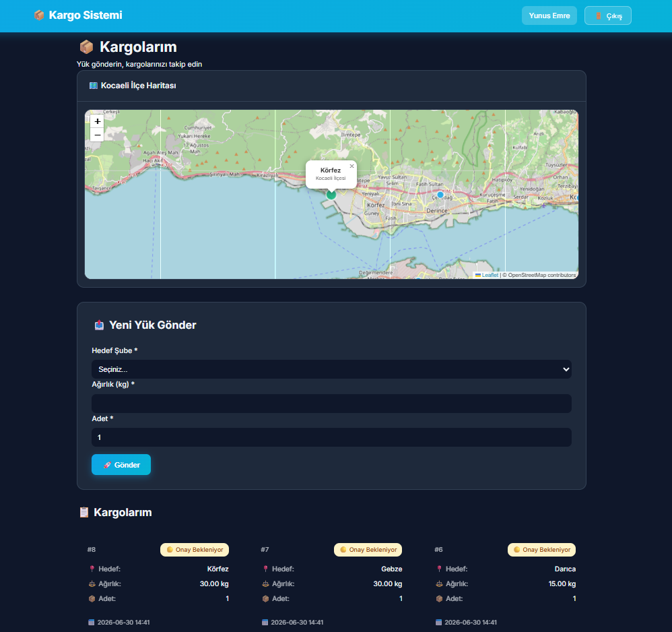The image size is (672, 632).
Task: Click cargo ID #6
Action: click(438, 550)
